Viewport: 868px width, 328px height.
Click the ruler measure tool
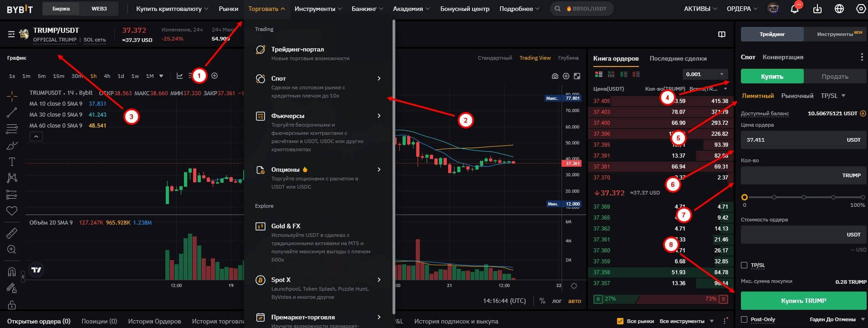(12, 233)
